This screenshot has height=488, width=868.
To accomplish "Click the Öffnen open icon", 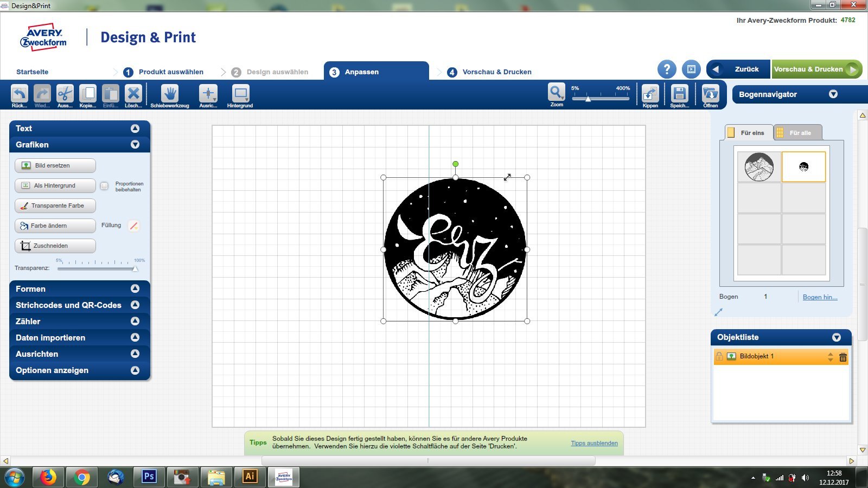I will click(711, 94).
